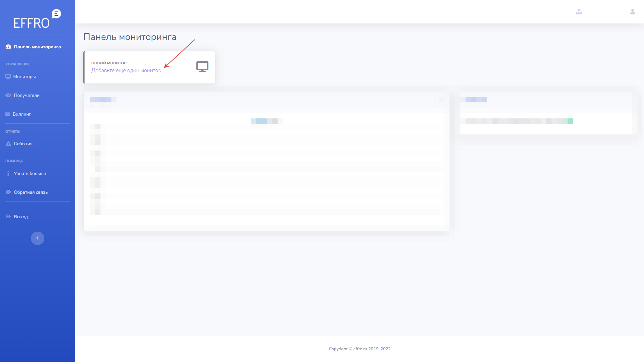Click the monitor icon in the new monitor card
This screenshot has height=362, width=644.
202,67
